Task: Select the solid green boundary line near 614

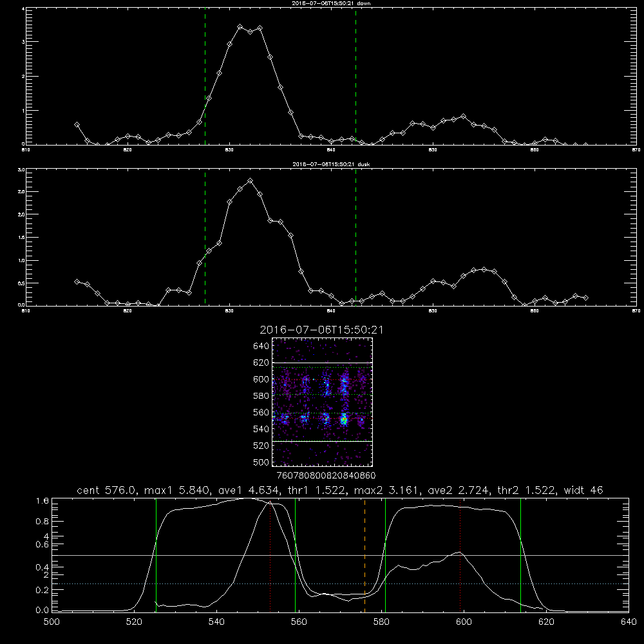Action: pyautogui.click(x=520, y=554)
